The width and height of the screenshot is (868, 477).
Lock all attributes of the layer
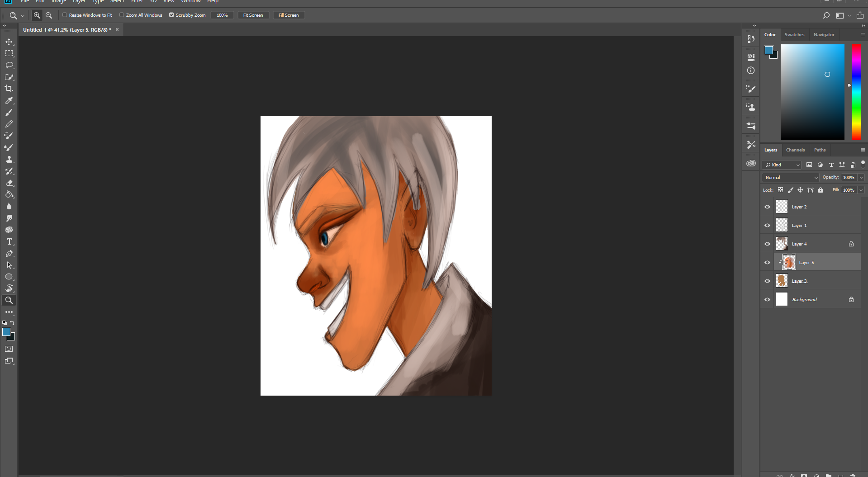point(821,190)
